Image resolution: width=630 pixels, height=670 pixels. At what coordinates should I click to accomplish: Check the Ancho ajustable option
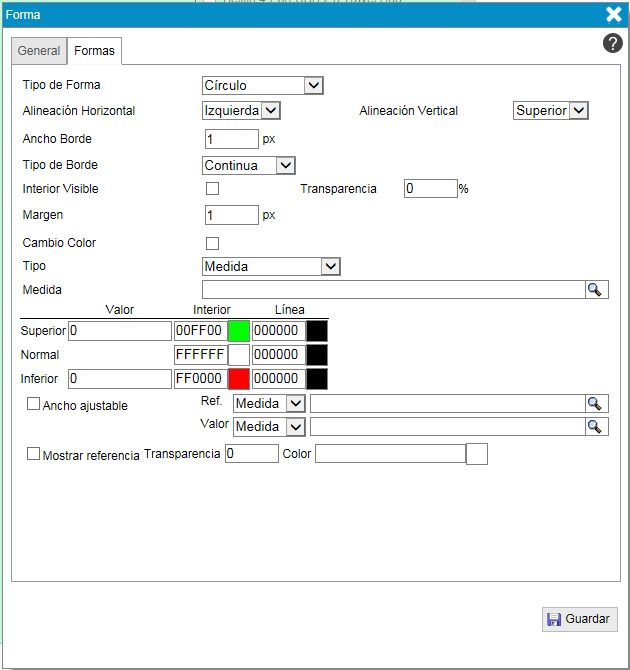(34, 404)
